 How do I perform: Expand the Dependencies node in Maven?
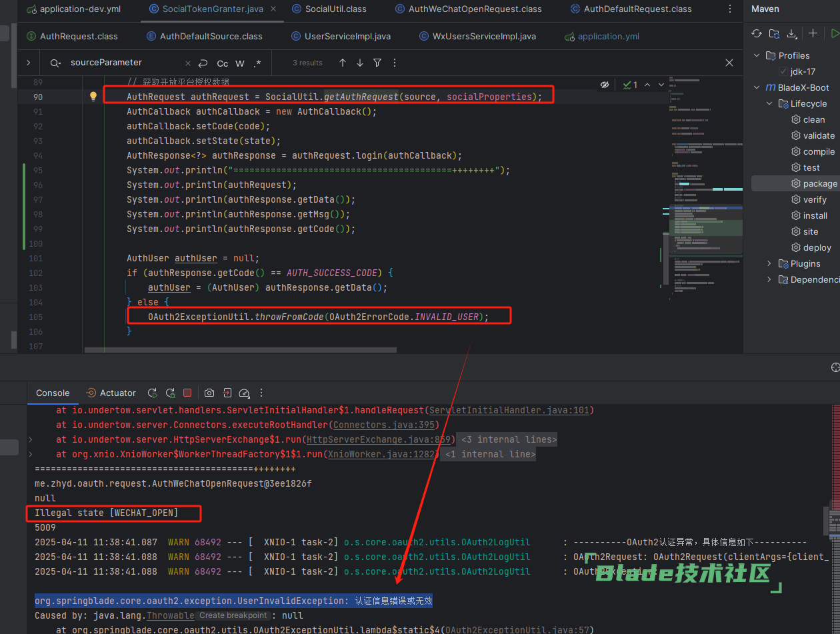coord(769,279)
